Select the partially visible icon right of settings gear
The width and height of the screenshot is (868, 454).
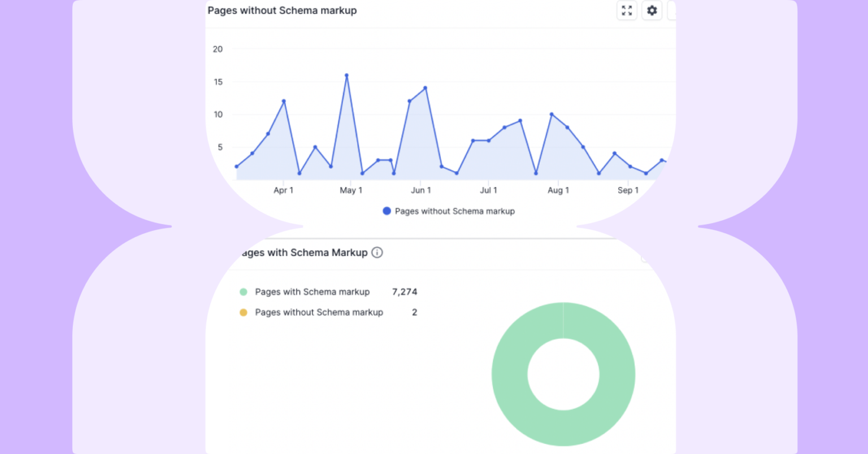[672, 10]
